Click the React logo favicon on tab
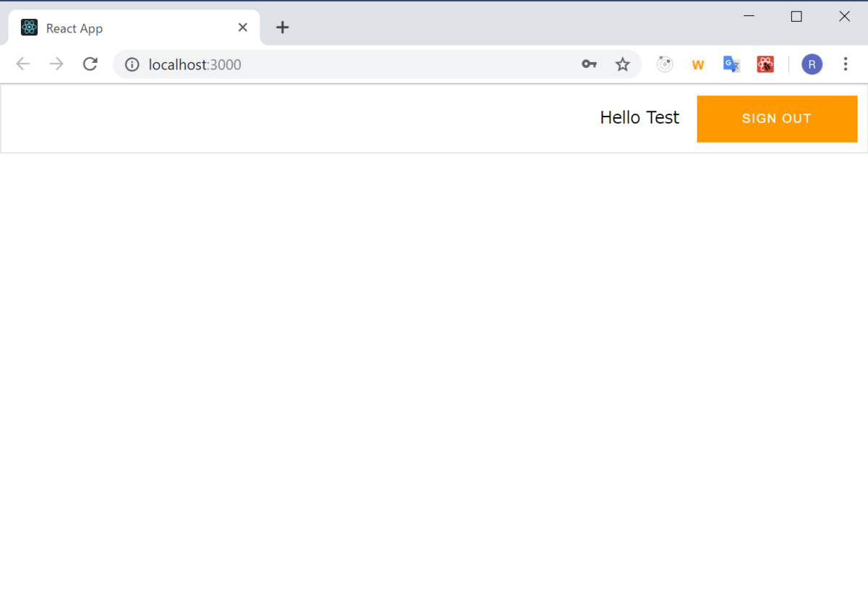 [x=29, y=27]
